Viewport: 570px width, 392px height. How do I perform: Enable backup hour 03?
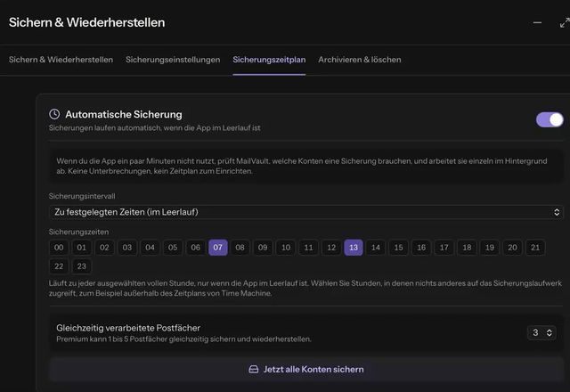(x=126, y=248)
